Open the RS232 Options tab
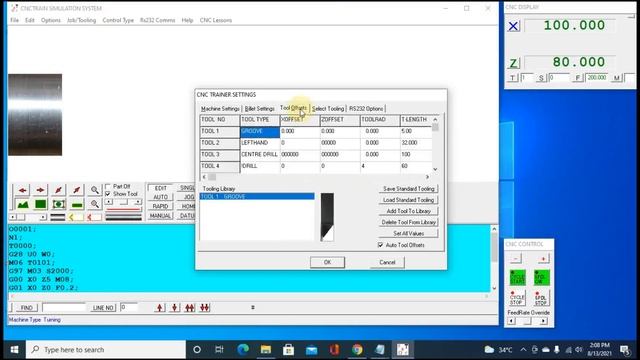Image resolution: width=640 pixels, height=360 pixels. [x=366, y=109]
